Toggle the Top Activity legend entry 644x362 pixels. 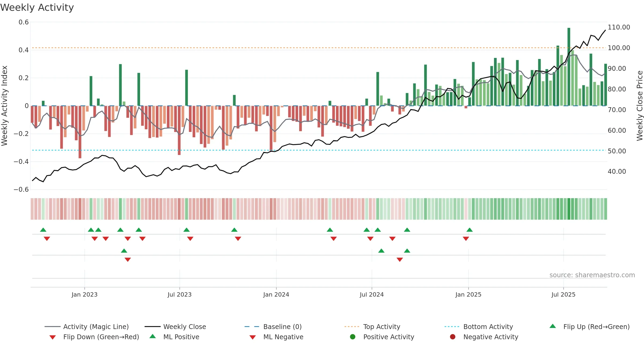[372, 327]
